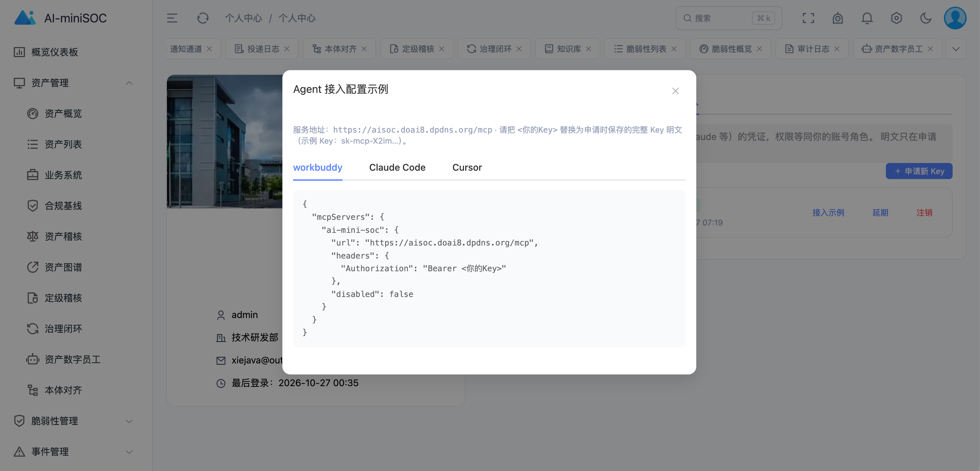980x471 pixels.
Task: Open the hexagon settings icon
Action: pyautogui.click(x=896, y=18)
